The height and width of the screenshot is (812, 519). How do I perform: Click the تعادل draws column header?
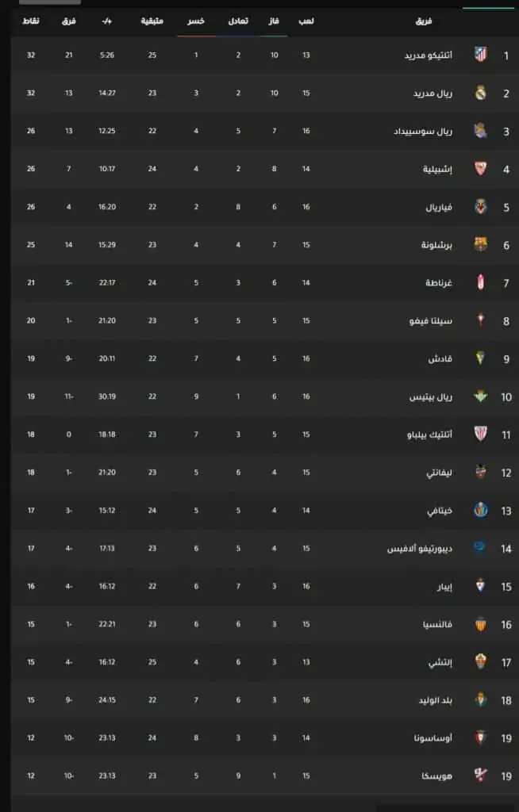pos(239,21)
